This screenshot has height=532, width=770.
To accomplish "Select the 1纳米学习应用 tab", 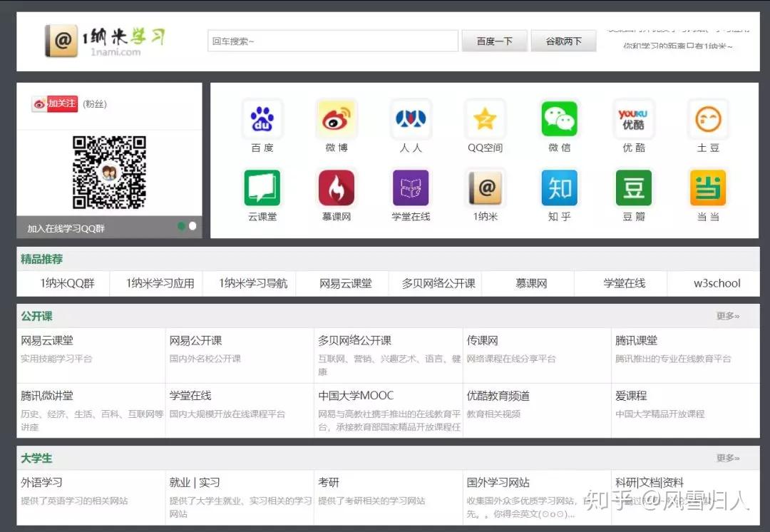I will [160, 283].
